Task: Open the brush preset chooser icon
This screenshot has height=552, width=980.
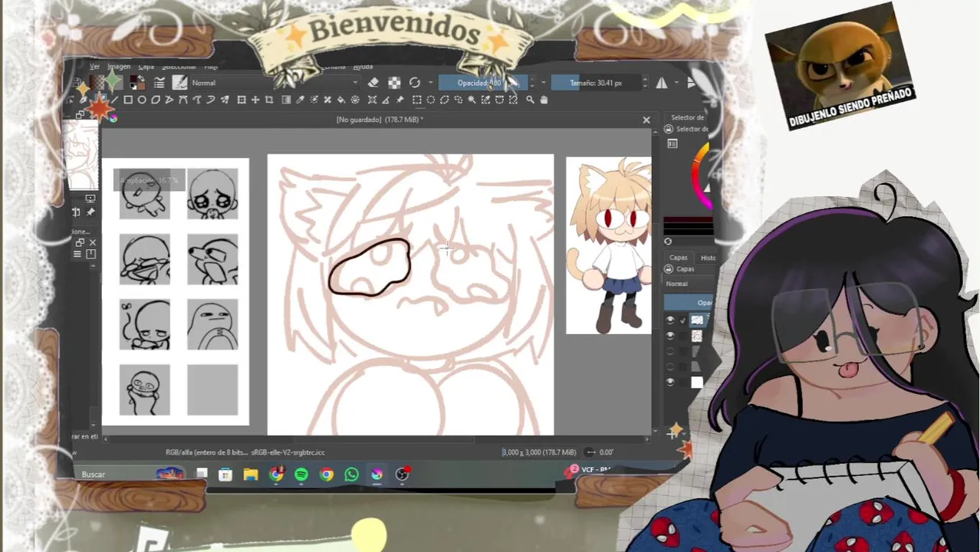Action: click(180, 83)
